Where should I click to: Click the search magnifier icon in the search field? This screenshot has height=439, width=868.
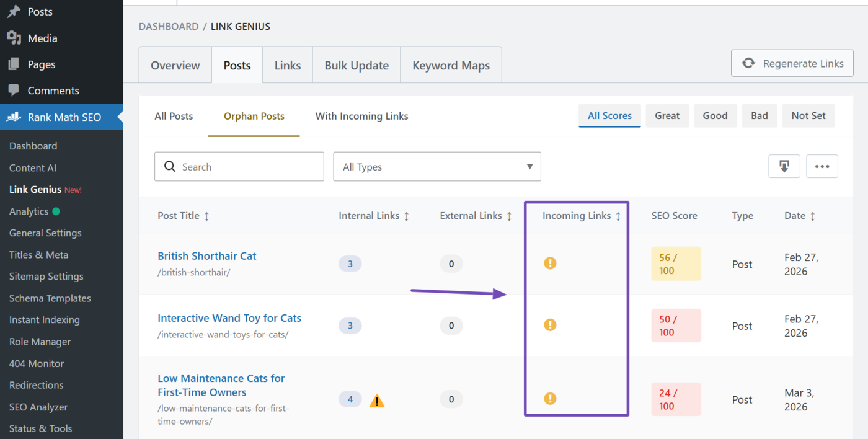pos(170,166)
